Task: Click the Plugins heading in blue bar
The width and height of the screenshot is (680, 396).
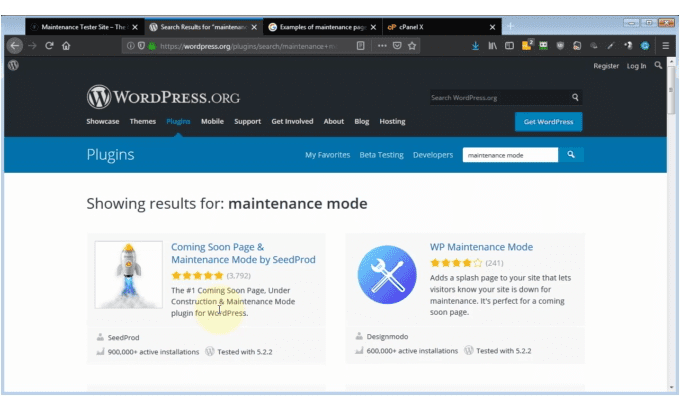Action: point(110,155)
